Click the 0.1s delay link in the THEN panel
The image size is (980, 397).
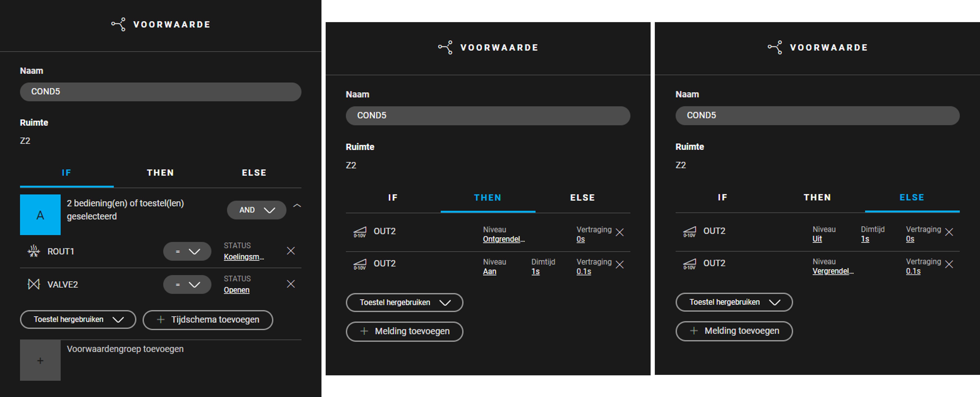point(584,272)
